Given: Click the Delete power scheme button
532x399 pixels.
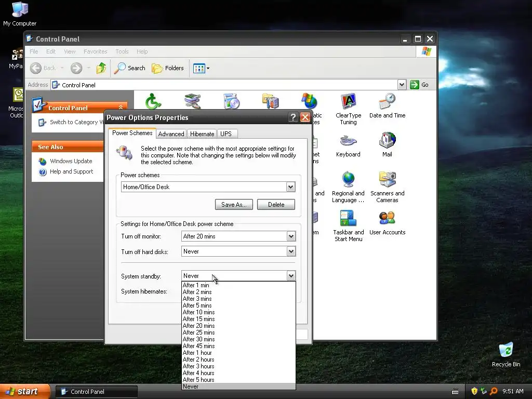Looking at the screenshot, I should [276, 205].
